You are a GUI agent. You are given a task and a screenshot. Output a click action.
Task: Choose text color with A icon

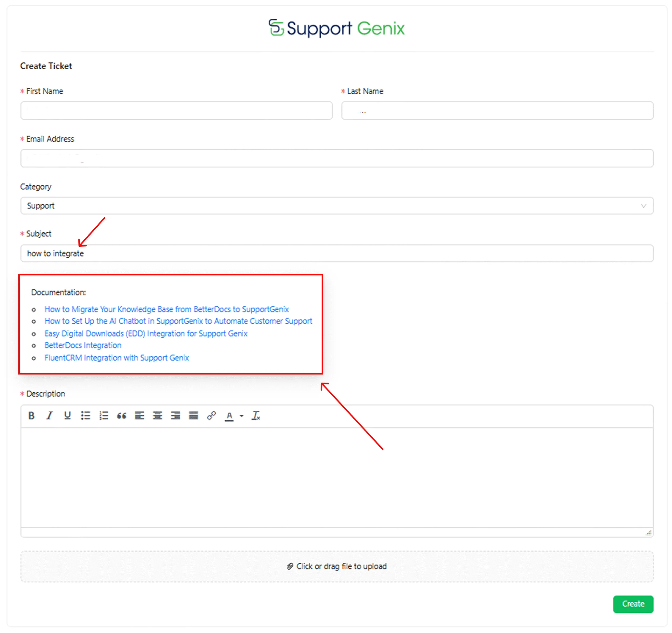pos(229,415)
